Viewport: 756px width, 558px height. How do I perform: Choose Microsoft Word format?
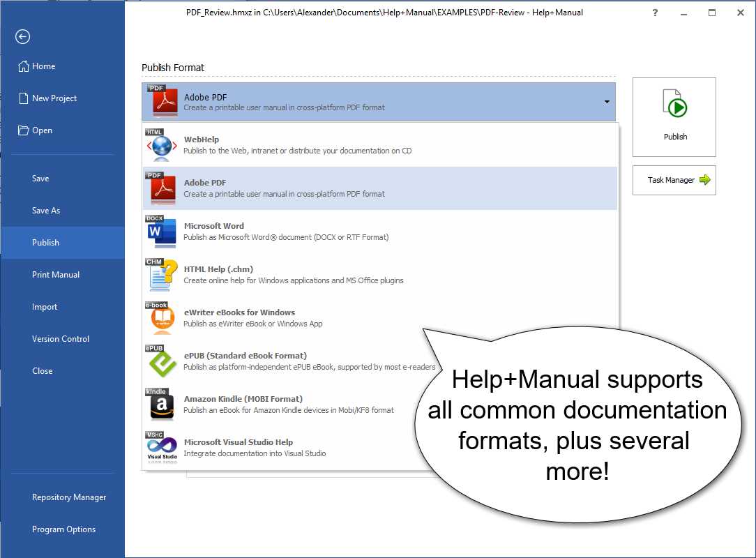click(213, 226)
